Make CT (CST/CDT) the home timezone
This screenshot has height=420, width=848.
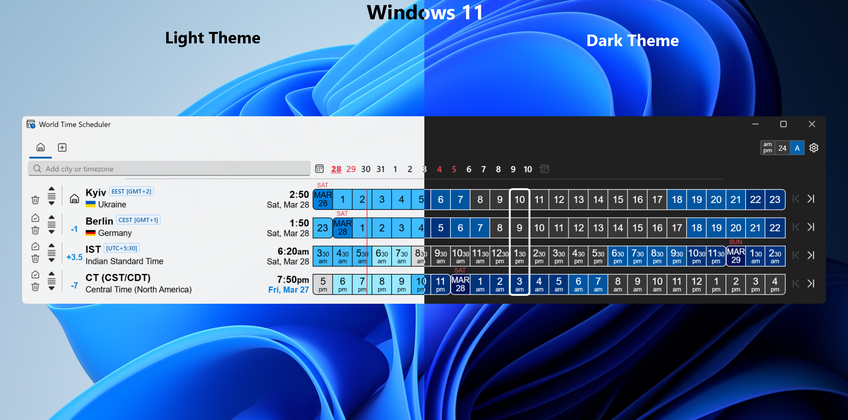click(x=35, y=274)
